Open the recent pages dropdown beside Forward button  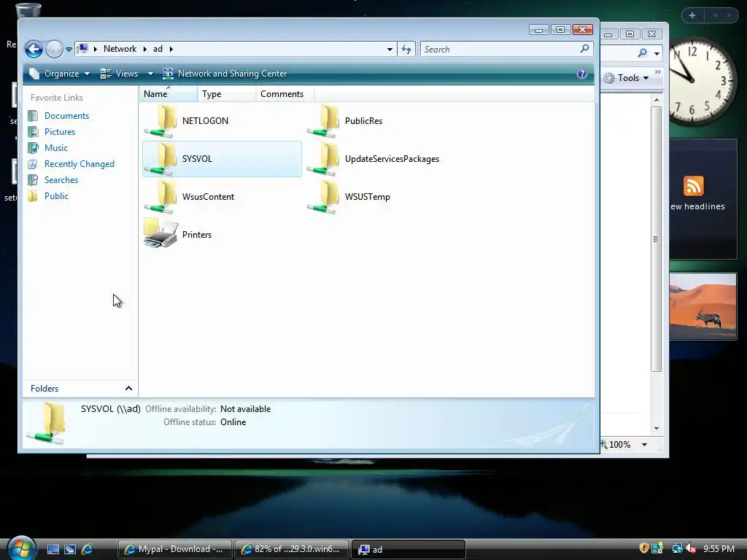point(69,49)
